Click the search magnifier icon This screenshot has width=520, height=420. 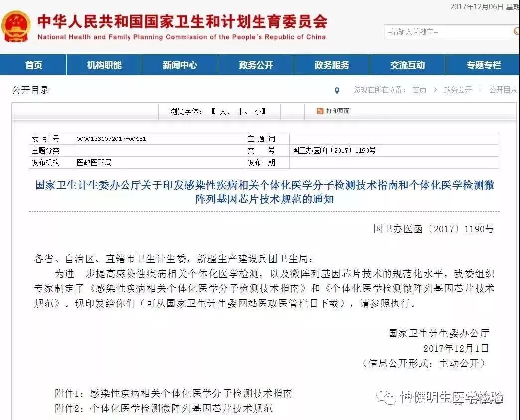tap(516, 32)
